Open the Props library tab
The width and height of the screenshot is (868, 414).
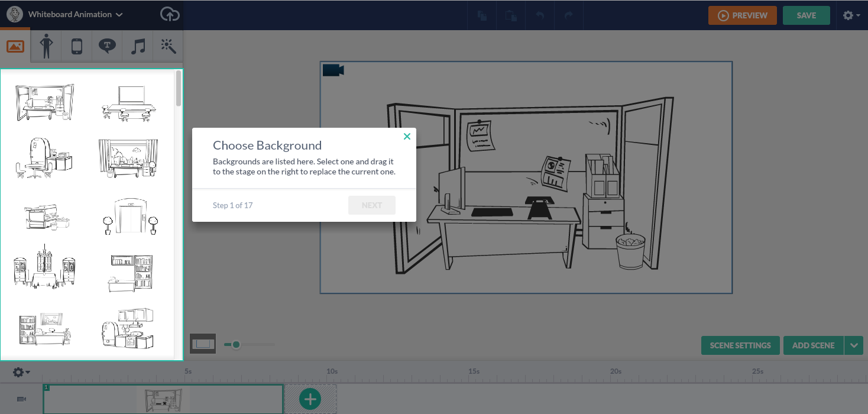[x=76, y=46]
